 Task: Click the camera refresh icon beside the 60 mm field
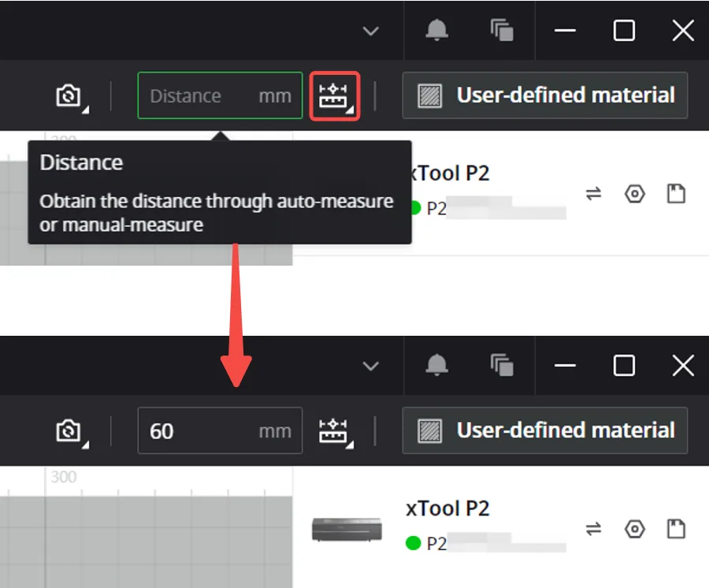(x=69, y=431)
